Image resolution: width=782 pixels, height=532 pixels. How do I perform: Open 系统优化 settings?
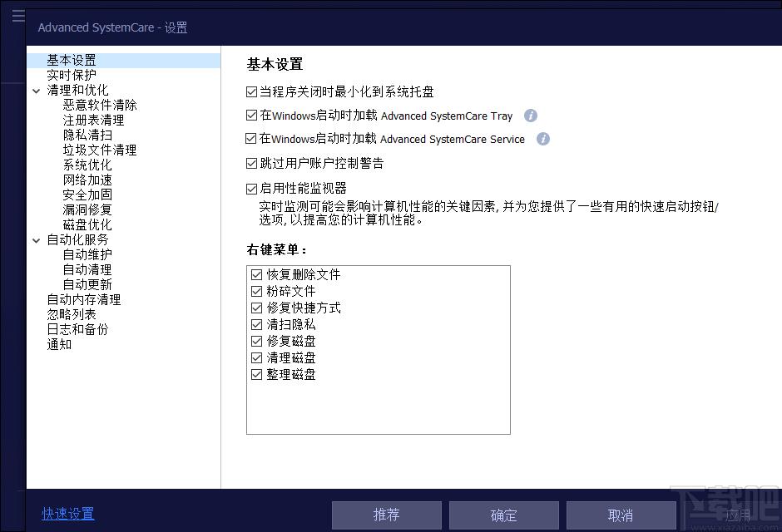coord(87,165)
